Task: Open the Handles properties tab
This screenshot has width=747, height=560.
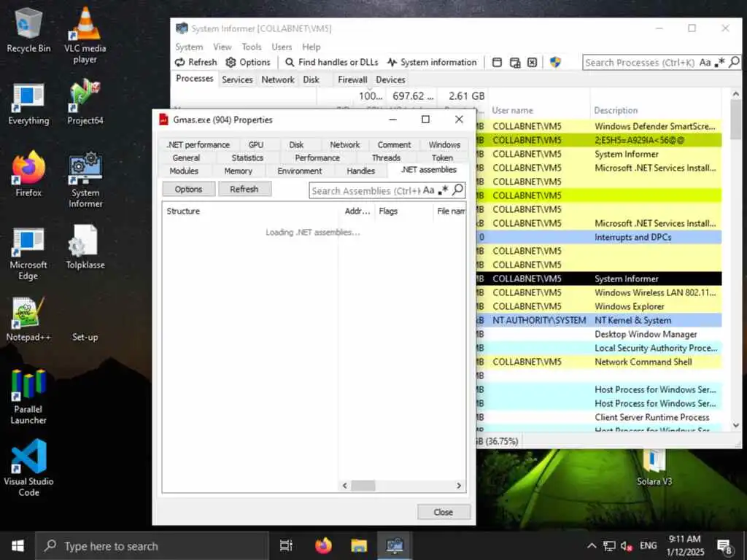Action: (x=360, y=171)
